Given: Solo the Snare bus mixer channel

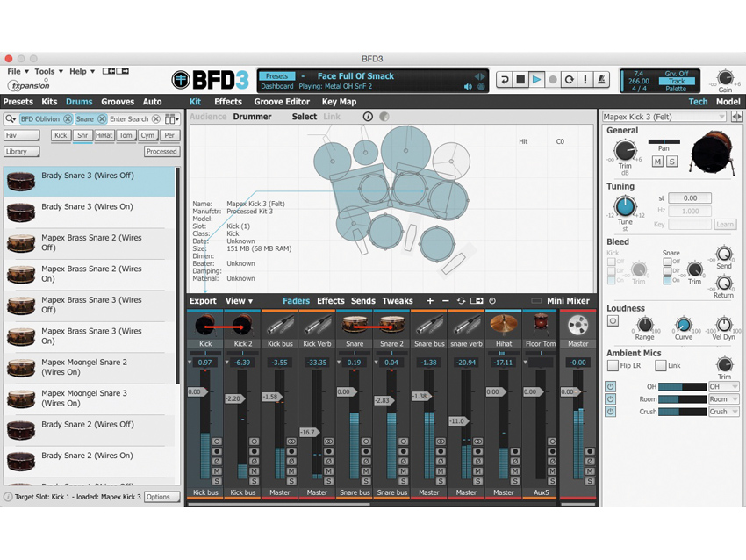Looking at the screenshot, I should click(x=441, y=481).
